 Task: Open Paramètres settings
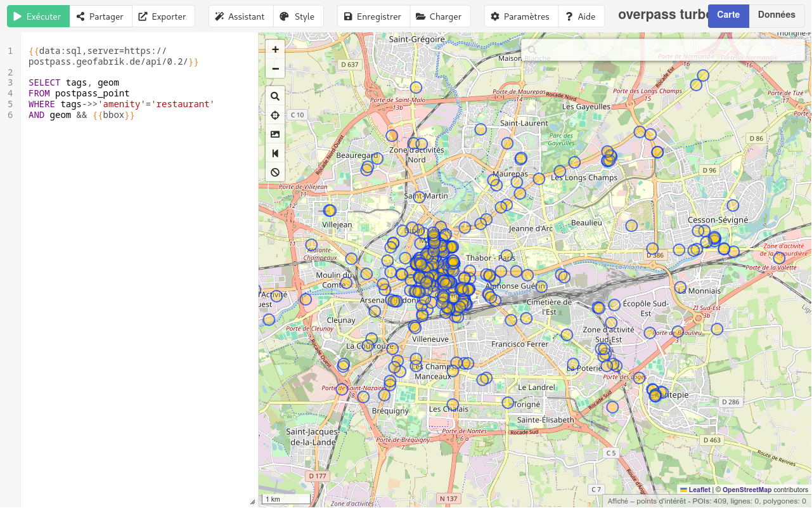point(520,16)
